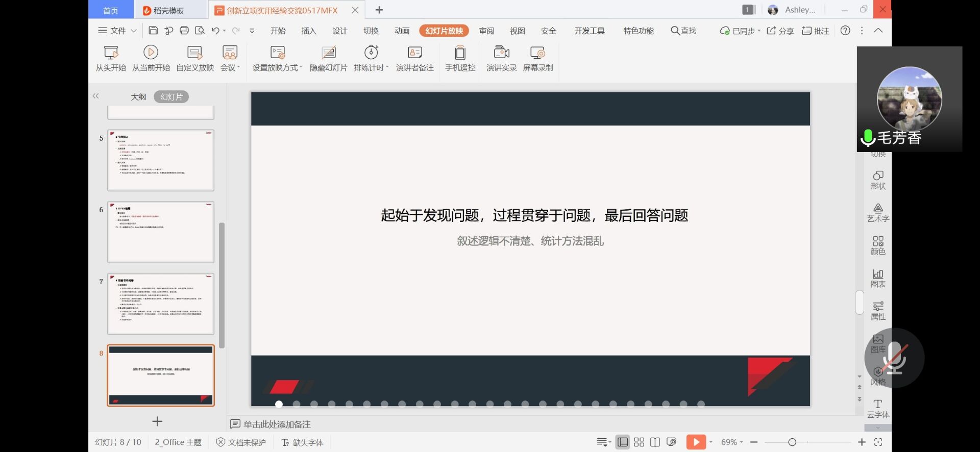Switch to the 插入 ribbon tab
Screen dimensions: 980x452
308,31
